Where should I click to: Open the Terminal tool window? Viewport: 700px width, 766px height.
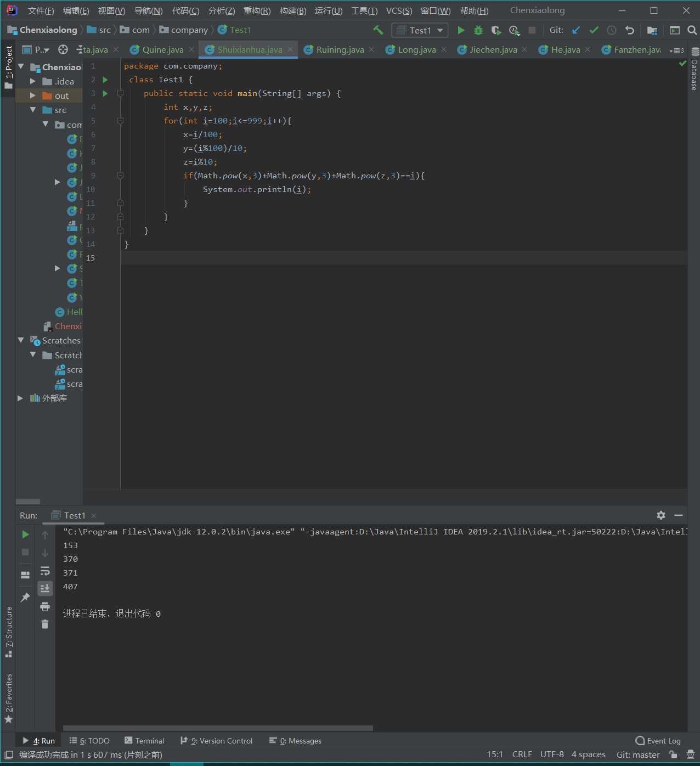tap(144, 741)
